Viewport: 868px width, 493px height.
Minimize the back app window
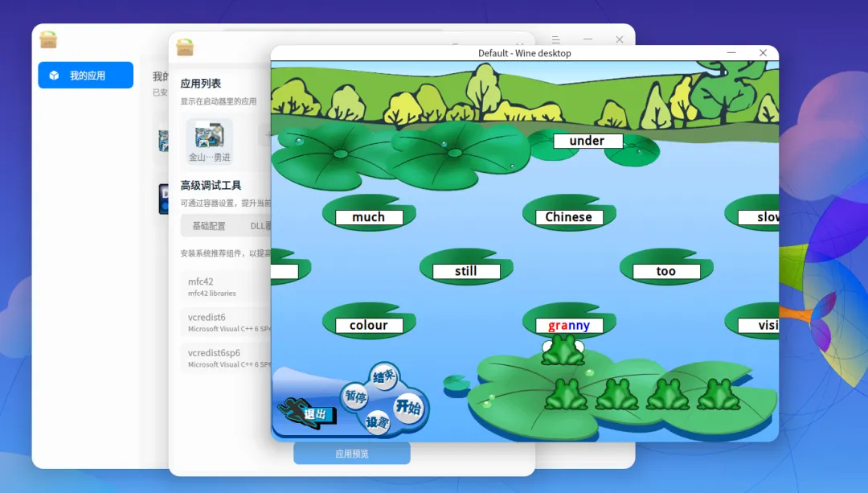[x=588, y=39]
